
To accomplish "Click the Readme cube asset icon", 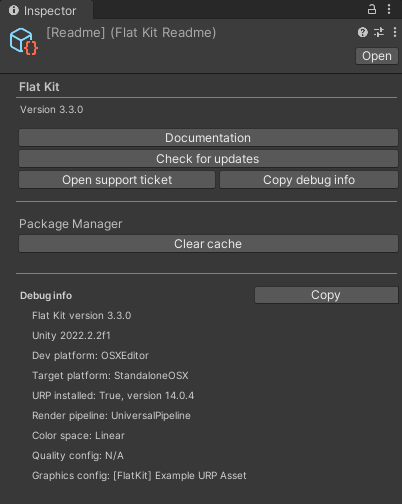I will coord(24,42).
